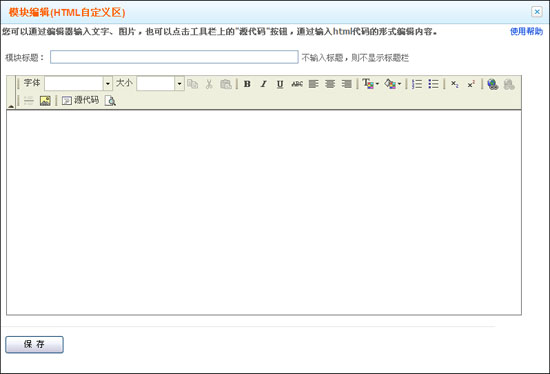Image resolution: width=550 pixels, height=374 pixels.
Task: Apply italic formatting
Action: [263, 84]
